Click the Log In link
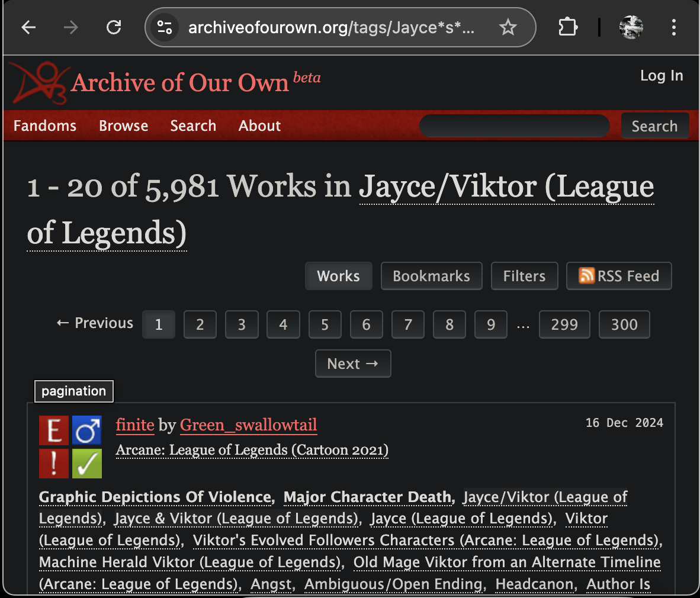Viewport: 700px width, 598px height. [x=662, y=76]
